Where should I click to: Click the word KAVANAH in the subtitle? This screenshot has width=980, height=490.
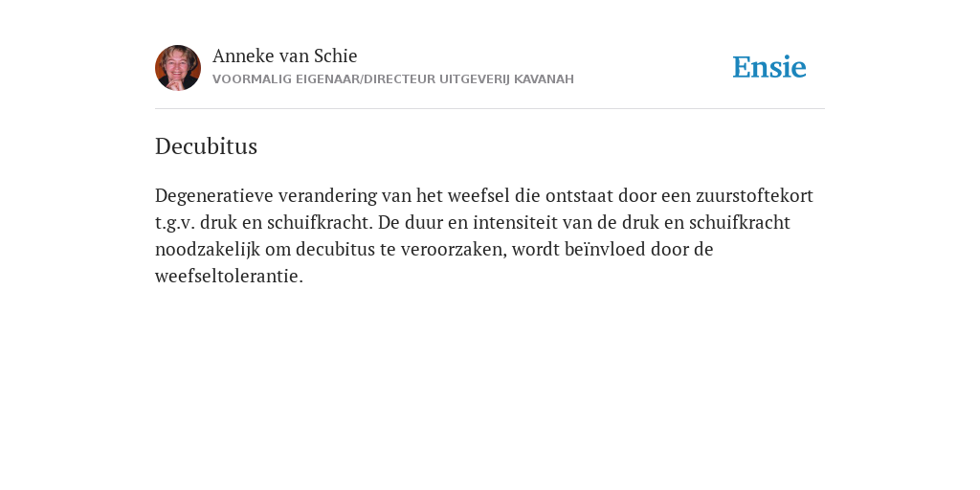pos(544,79)
